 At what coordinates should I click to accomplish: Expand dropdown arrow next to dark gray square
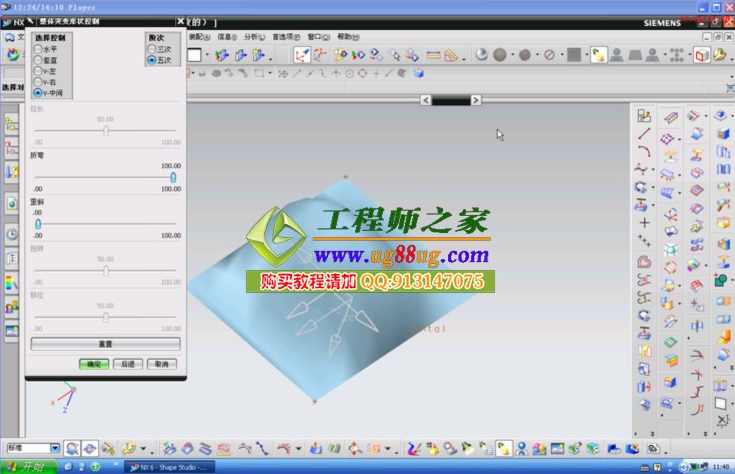[586, 55]
